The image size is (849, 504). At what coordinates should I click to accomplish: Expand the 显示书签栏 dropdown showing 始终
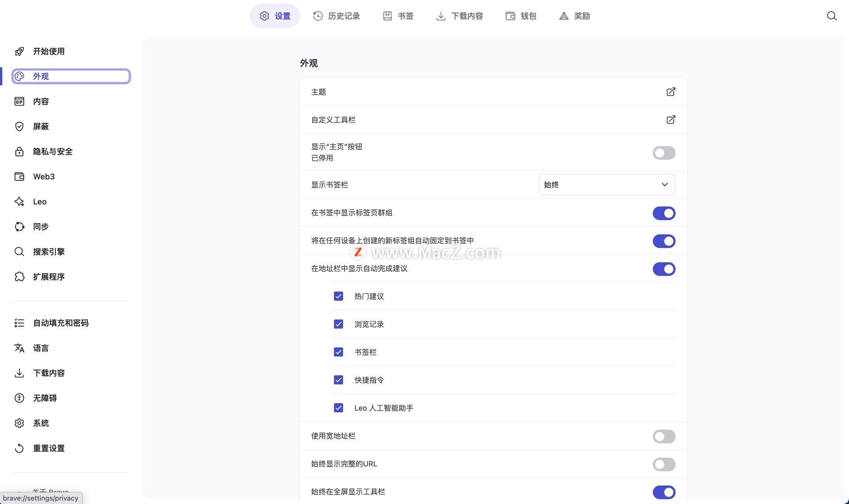[x=606, y=184]
